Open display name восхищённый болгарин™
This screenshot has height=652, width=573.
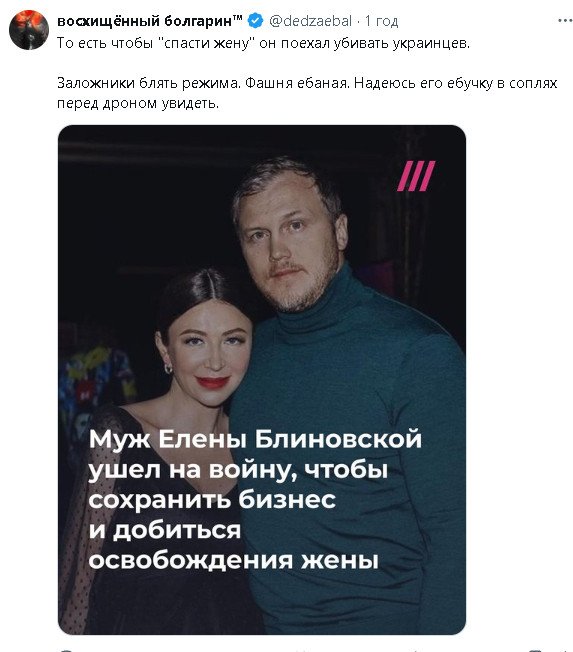(x=150, y=20)
